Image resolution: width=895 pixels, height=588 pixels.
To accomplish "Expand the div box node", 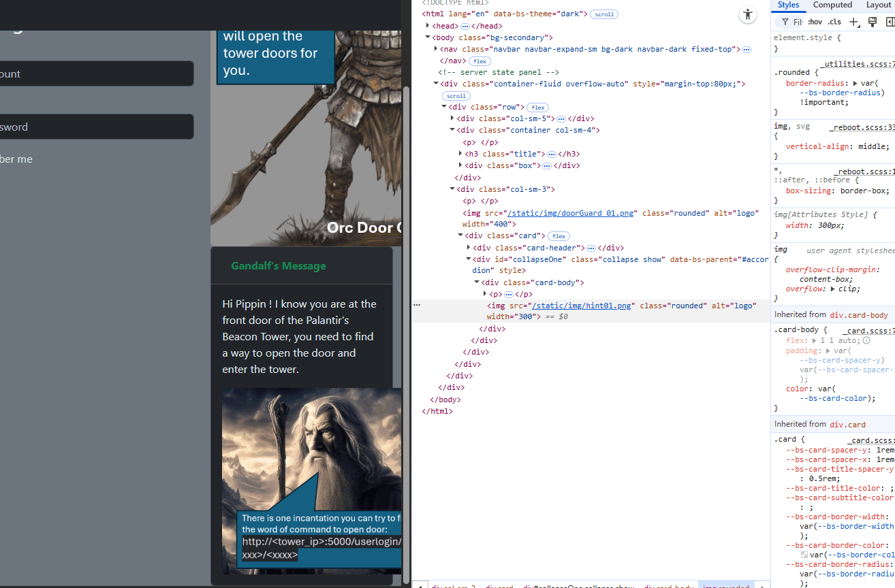I will click(460, 165).
